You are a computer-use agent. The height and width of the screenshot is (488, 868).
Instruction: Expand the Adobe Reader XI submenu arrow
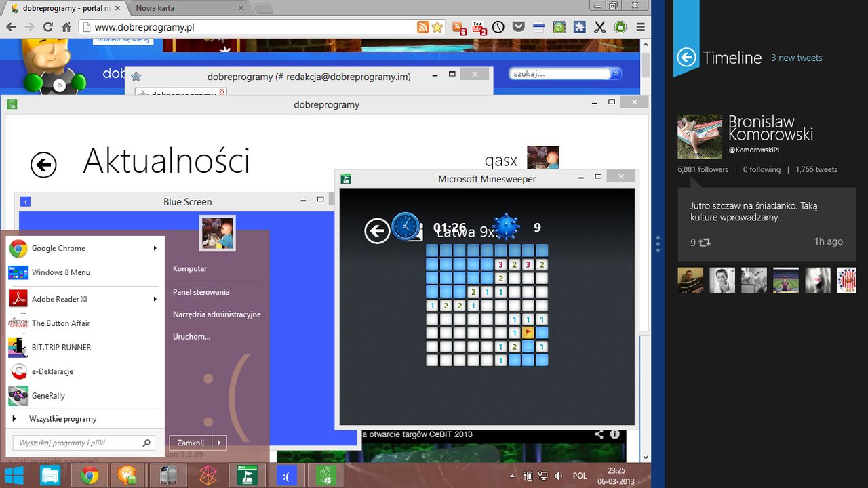155,299
